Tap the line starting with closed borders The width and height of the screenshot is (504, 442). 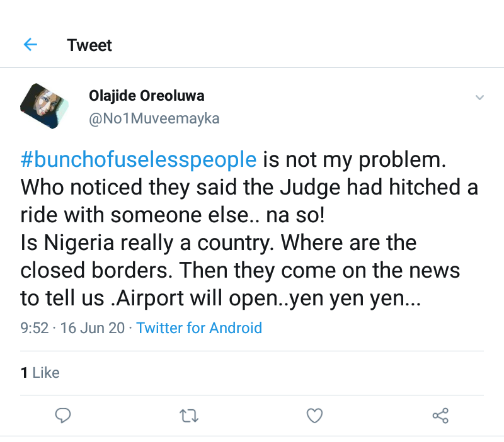[x=239, y=270]
